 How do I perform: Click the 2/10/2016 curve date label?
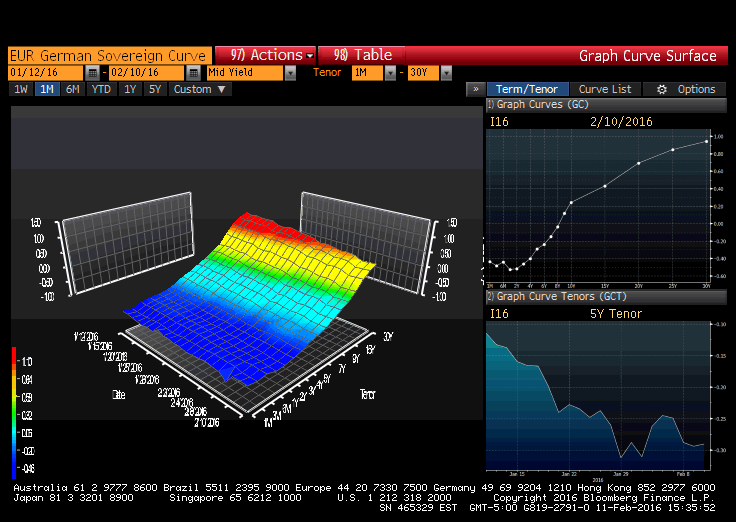pos(621,122)
